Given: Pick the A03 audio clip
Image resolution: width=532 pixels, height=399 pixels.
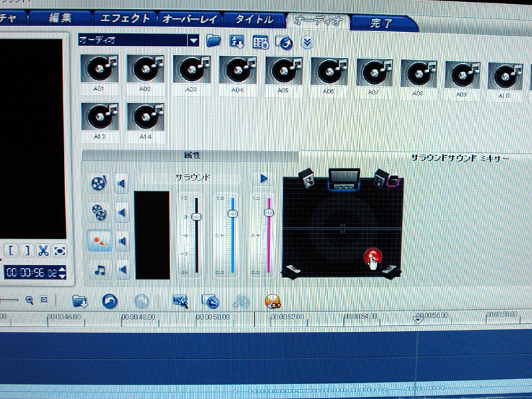Looking at the screenshot, I should tap(192, 70).
